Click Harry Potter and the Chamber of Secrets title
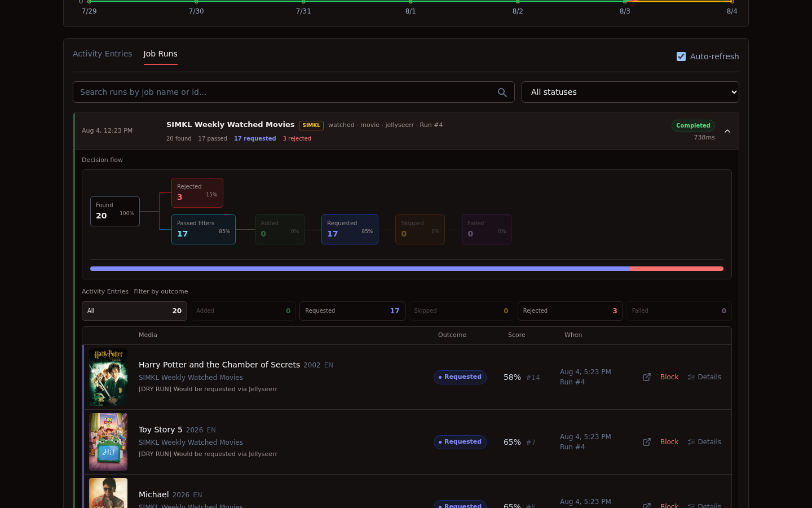This screenshot has width=812, height=508. point(219,365)
